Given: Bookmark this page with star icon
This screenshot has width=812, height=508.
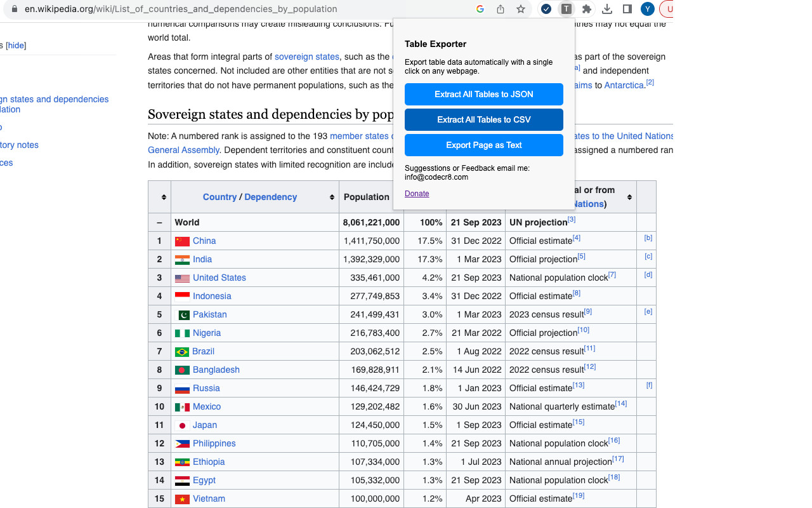Looking at the screenshot, I should (521, 9).
